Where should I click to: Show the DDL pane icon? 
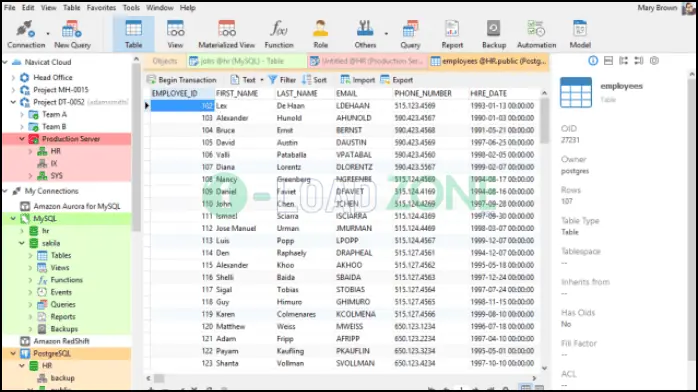608,61
